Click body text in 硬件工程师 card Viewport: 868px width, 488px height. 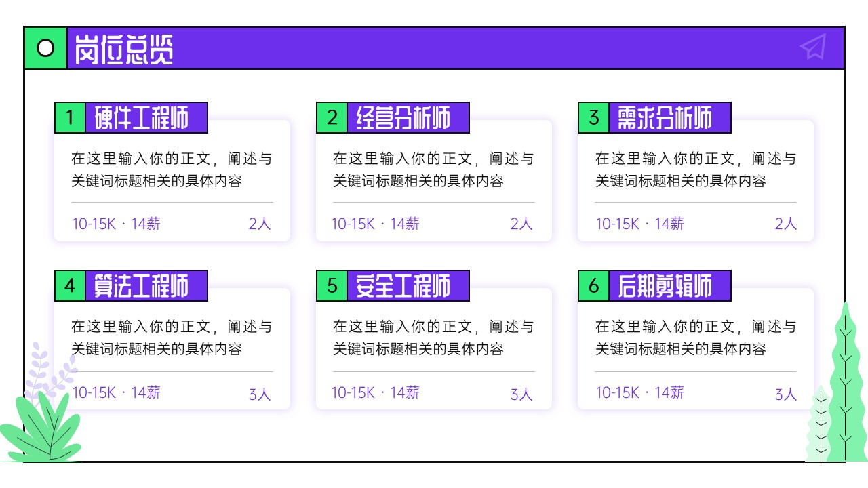point(172,170)
